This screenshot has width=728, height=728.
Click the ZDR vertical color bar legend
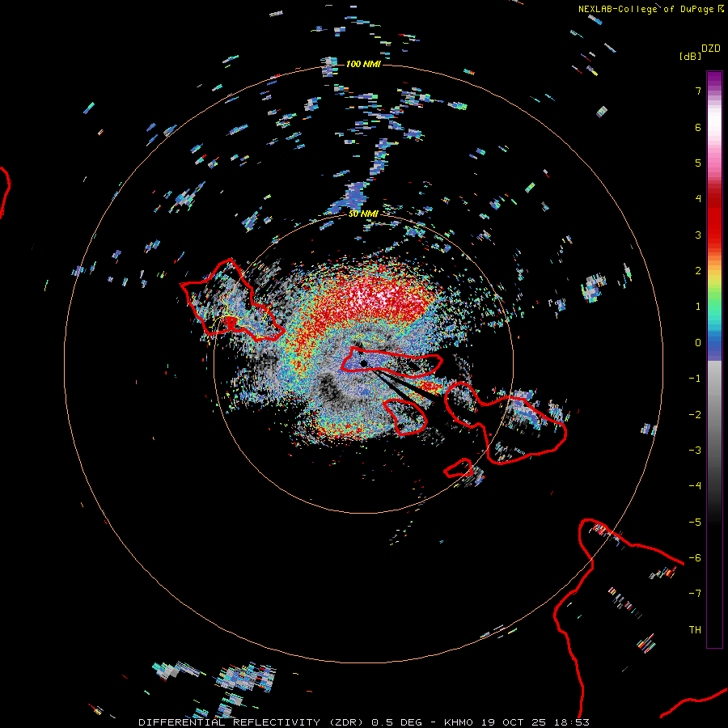click(714, 359)
